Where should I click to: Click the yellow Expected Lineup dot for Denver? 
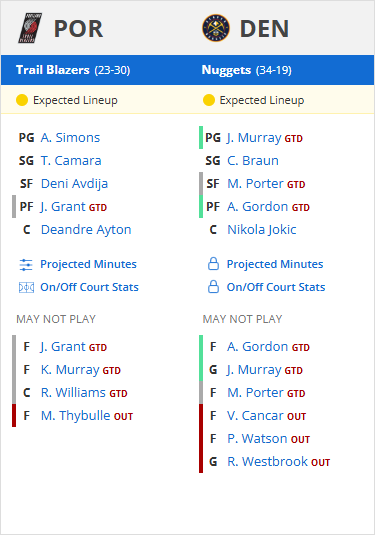[x=208, y=100]
